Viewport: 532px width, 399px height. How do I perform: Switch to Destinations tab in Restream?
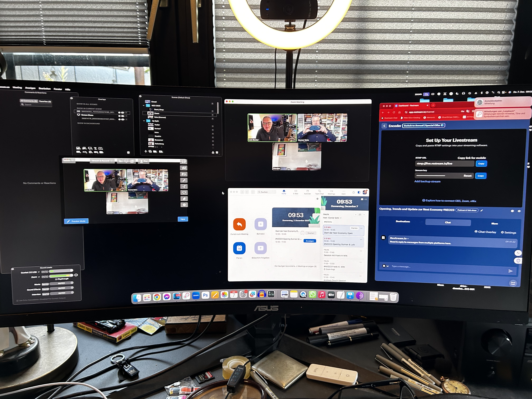(403, 221)
